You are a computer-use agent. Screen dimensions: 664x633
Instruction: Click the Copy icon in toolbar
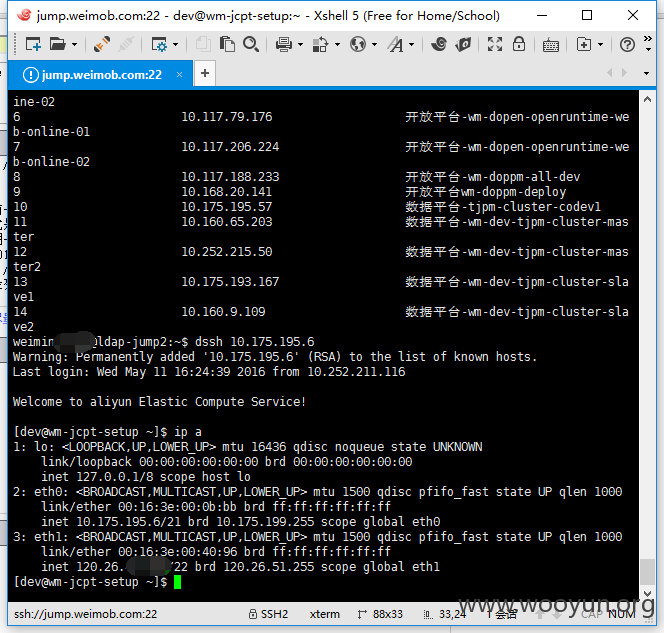coord(203,44)
